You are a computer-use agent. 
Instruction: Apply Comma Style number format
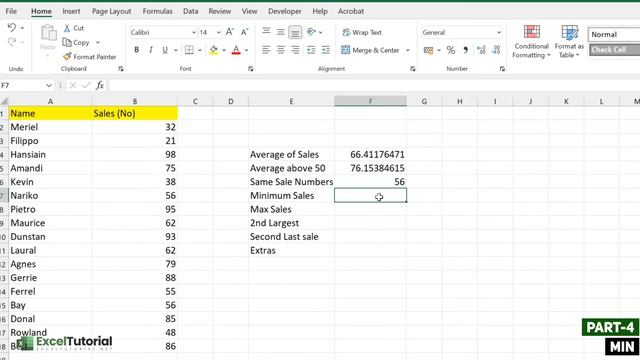coord(465,50)
